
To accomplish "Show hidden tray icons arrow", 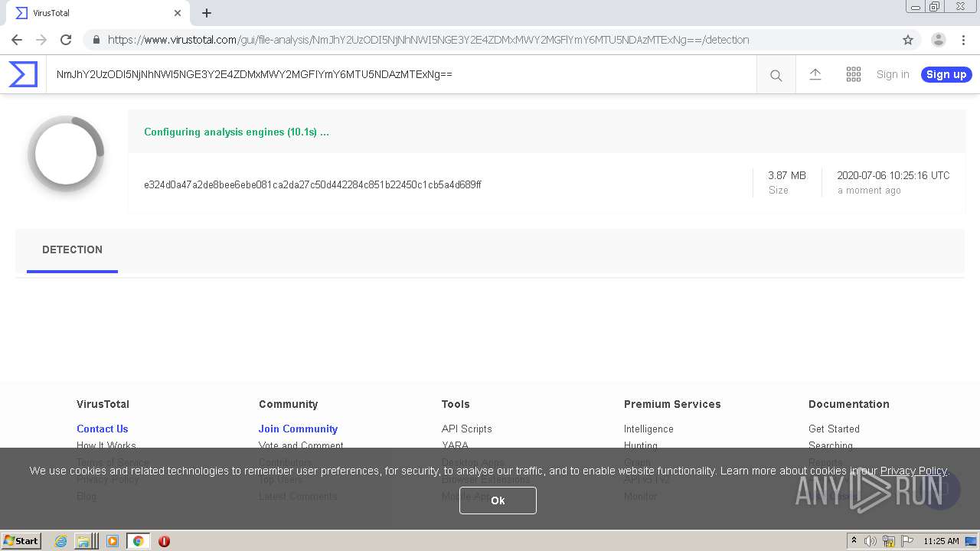I will (854, 541).
